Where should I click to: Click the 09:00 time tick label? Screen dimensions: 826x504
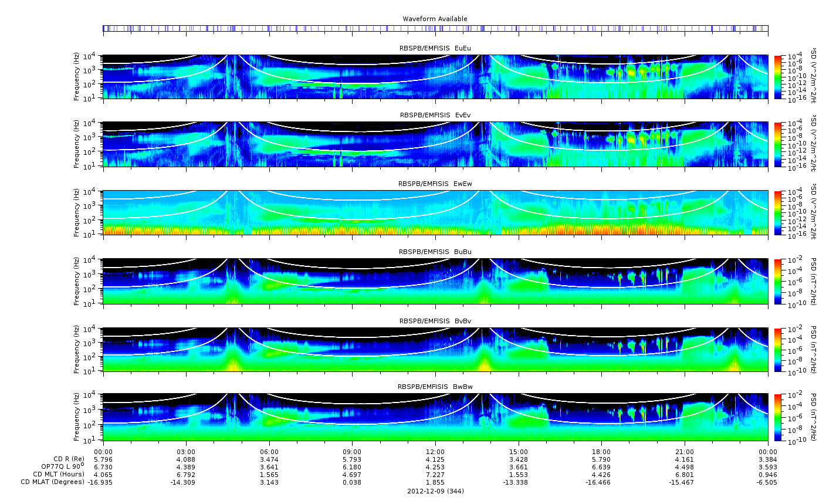352,451
